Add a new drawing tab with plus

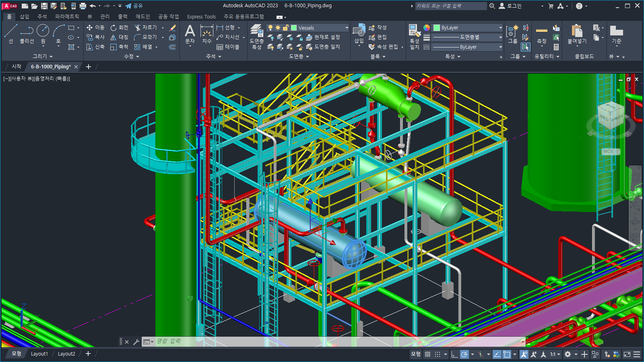click(89, 67)
